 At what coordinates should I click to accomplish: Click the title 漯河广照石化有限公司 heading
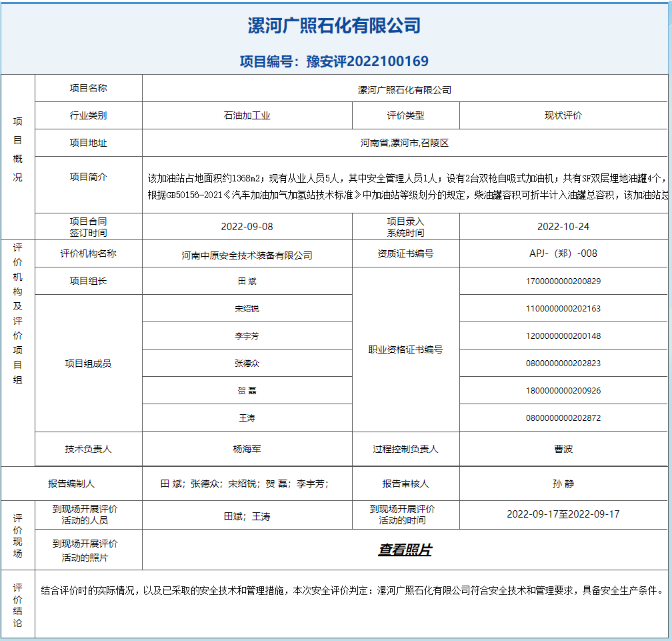point(334,26)
